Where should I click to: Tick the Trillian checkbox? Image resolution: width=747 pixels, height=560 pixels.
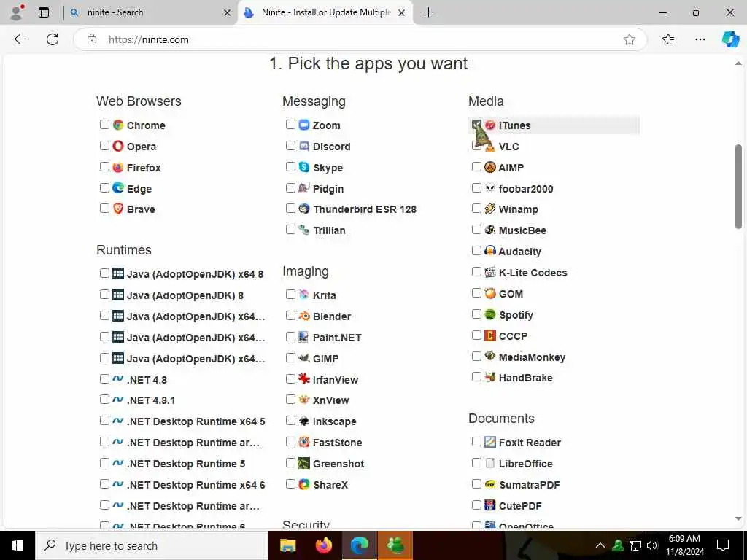[x=290, y=230]
